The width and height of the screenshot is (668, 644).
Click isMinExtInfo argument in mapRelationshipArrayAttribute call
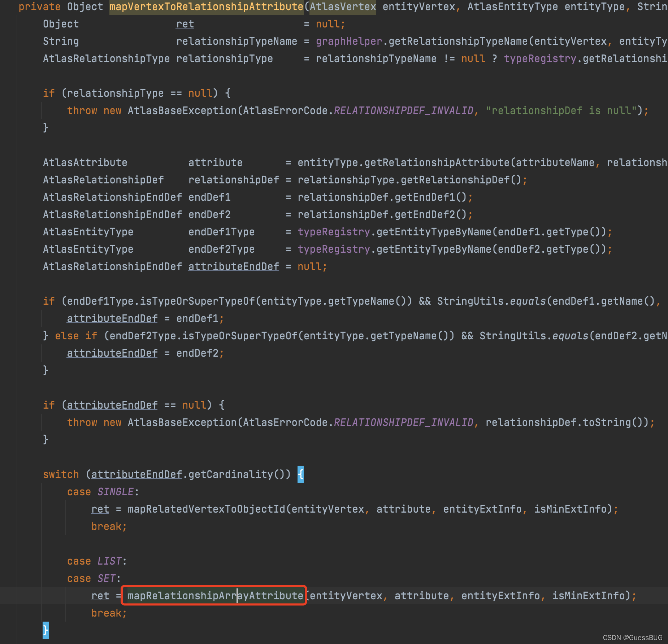click(589, 596)
